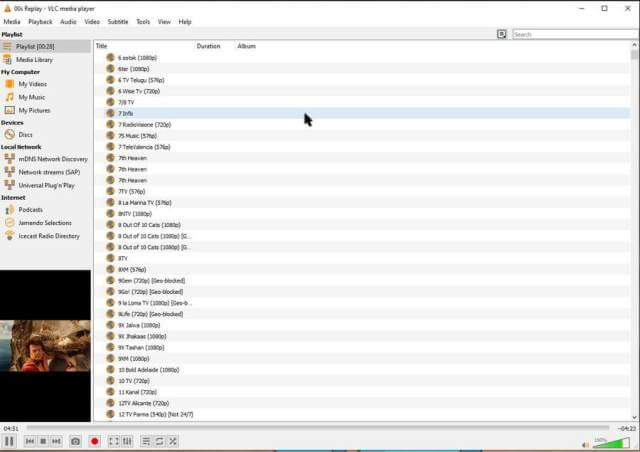Toggle random shuffle playback
The width and height of the screenshot is (640, 452).
coord(173,441)
